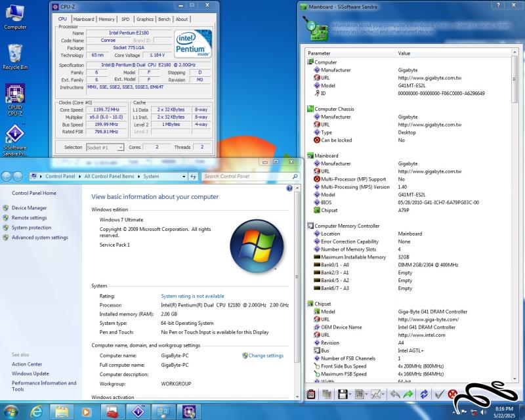Screen dimensions: 525x420
Task: Click the Action Center flag tray icon
Action: click(x=464, y=411)
